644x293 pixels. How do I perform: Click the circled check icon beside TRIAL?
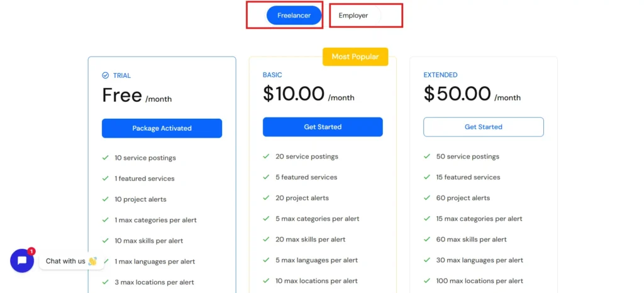click(x=106, y=75)
